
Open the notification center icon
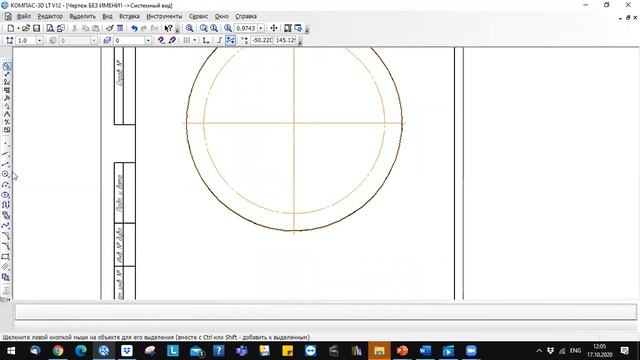tap(624, 351)
